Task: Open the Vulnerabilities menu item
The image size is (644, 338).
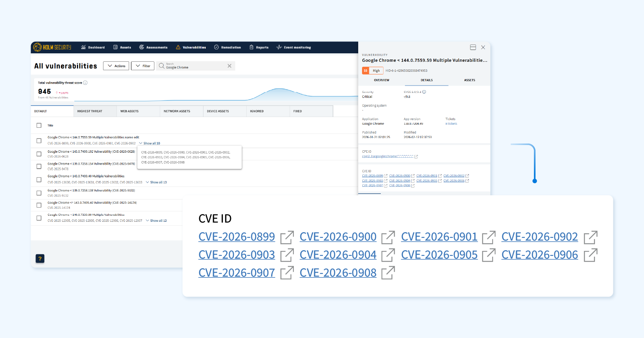Action: [191, 48]
